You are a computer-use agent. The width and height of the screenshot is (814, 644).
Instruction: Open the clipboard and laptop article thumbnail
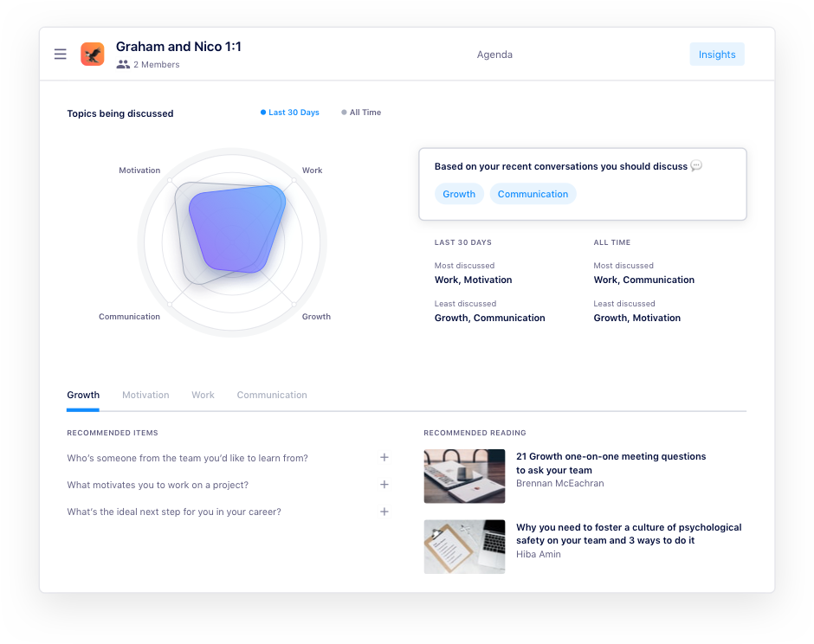tap(464, 546)
